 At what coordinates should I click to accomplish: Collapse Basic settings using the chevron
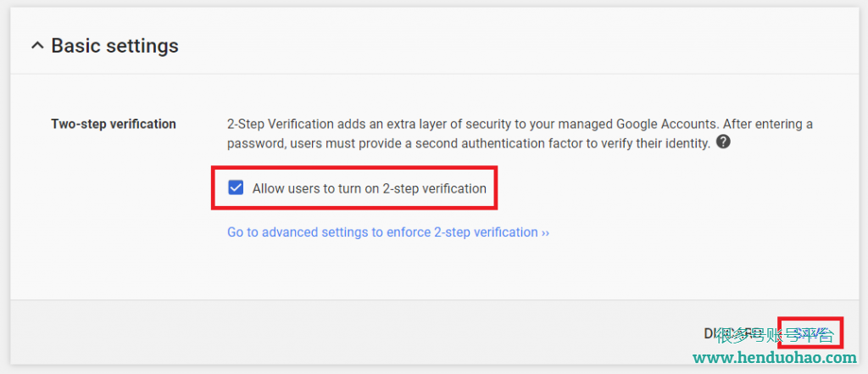point(37,46)
